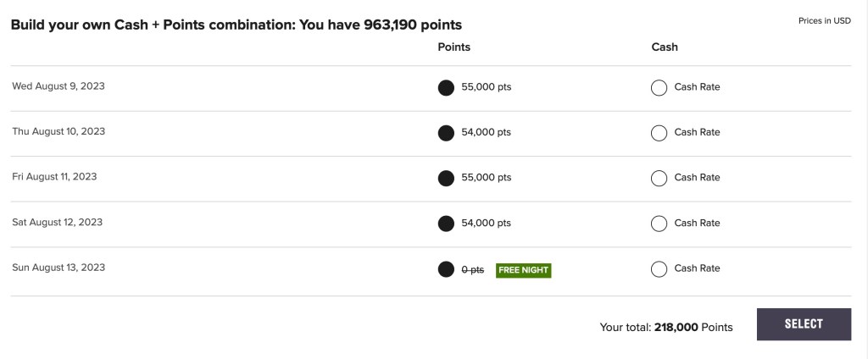Viewport: 868px width, 359px height.
Task: Choose Cash Rate for Sat August 12
Action: point(659,224)
